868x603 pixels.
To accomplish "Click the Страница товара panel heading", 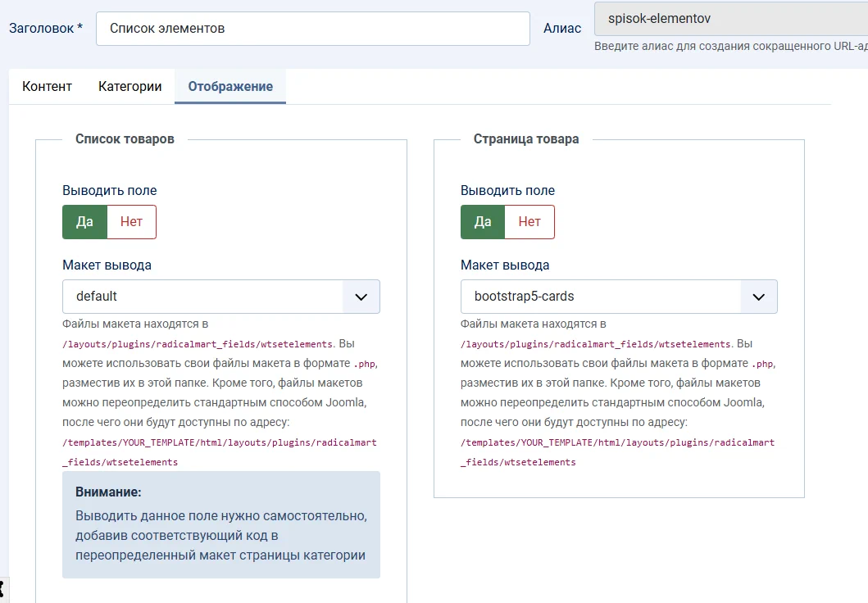I will [x=525, y=138].
